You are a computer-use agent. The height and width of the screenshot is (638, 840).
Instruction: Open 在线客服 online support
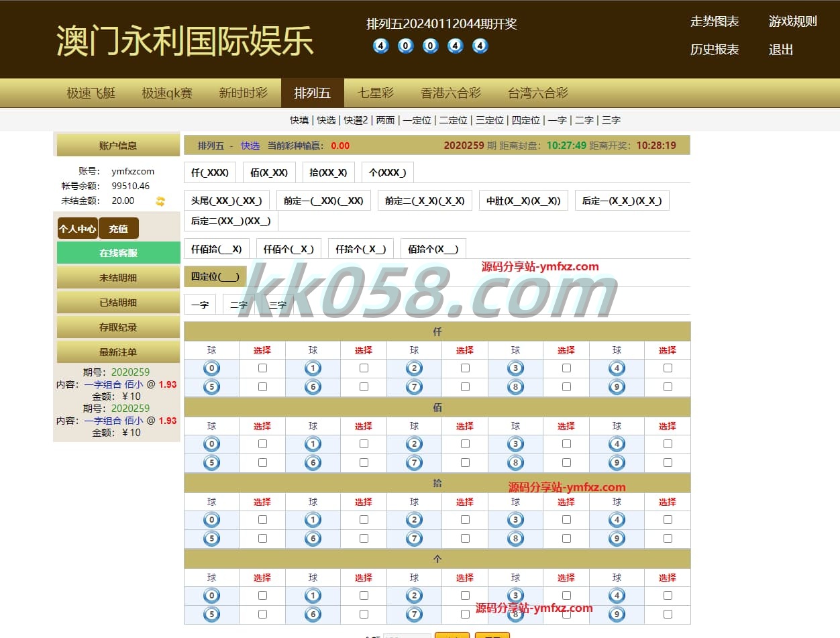tap(119, 253)
